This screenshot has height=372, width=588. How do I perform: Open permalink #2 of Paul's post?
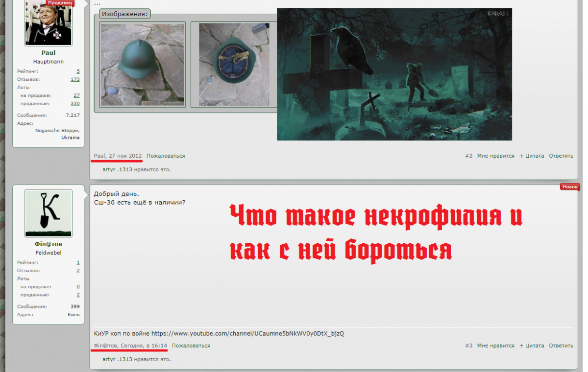click(469, 156)
